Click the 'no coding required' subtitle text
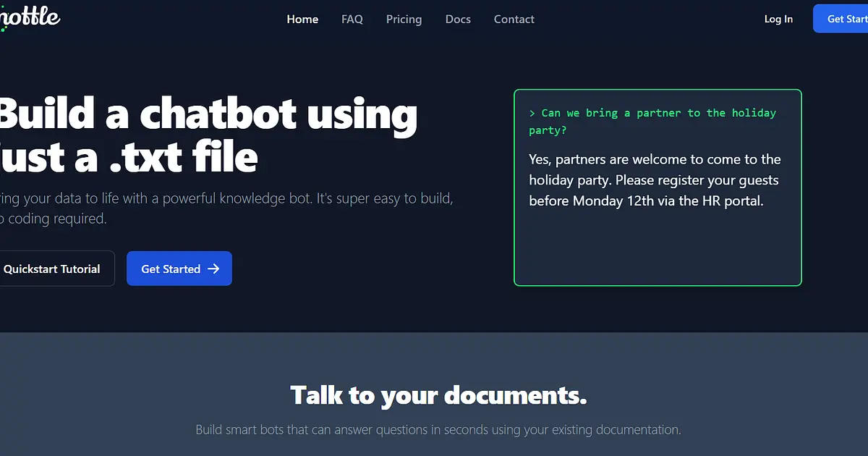The width and height of the screenshot is (868, 456). (x=54, y=219)
